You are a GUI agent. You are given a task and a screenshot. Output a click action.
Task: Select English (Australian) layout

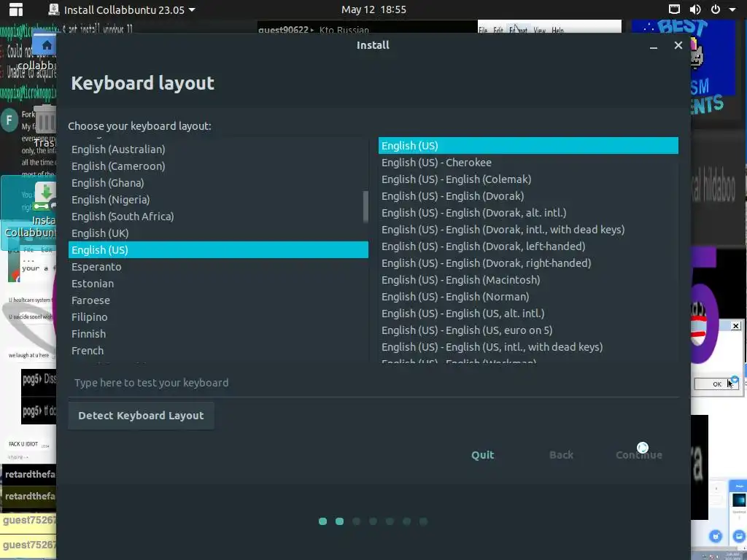tap(218, 149)
